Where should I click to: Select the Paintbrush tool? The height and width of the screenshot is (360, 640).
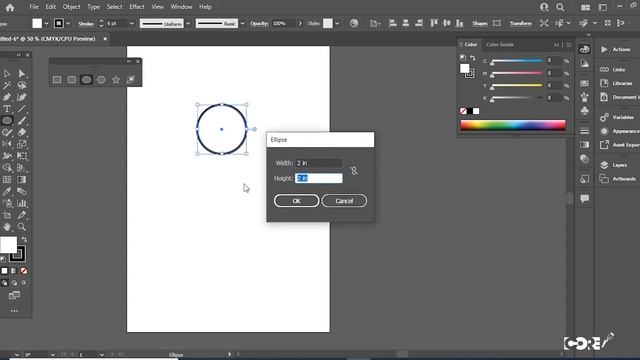[x=22, y=120]
